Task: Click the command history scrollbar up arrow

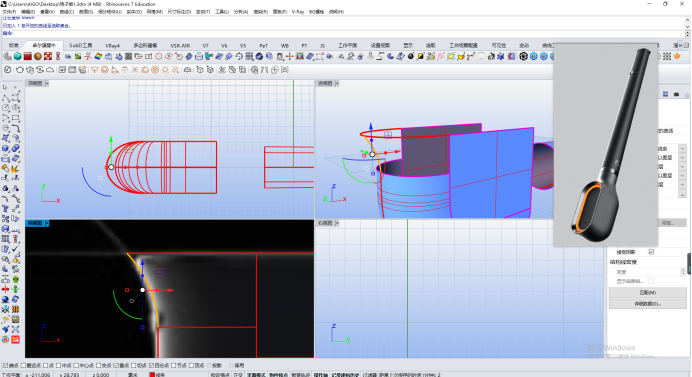Action: click(x=688, y=19)
